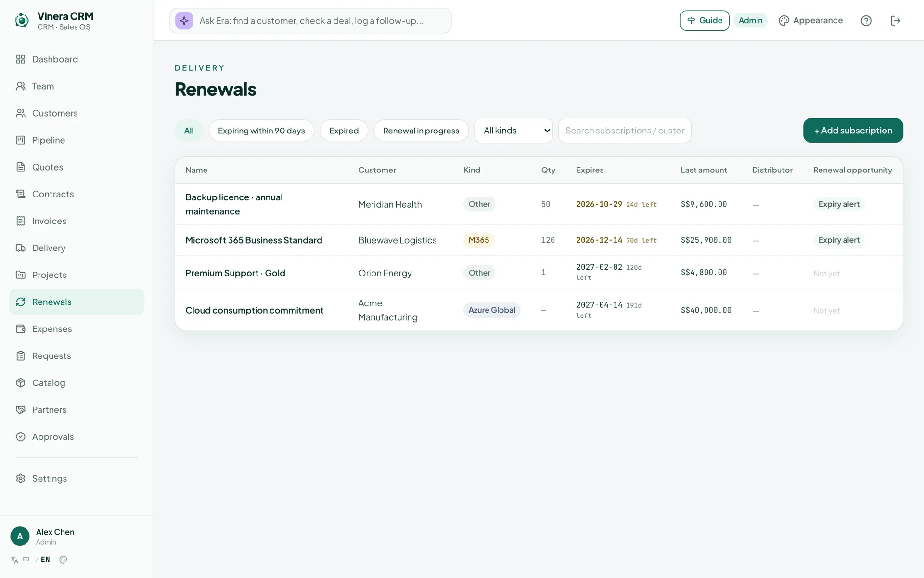
Task: Open the help question-mark icon
Action: tap(866, 21)
